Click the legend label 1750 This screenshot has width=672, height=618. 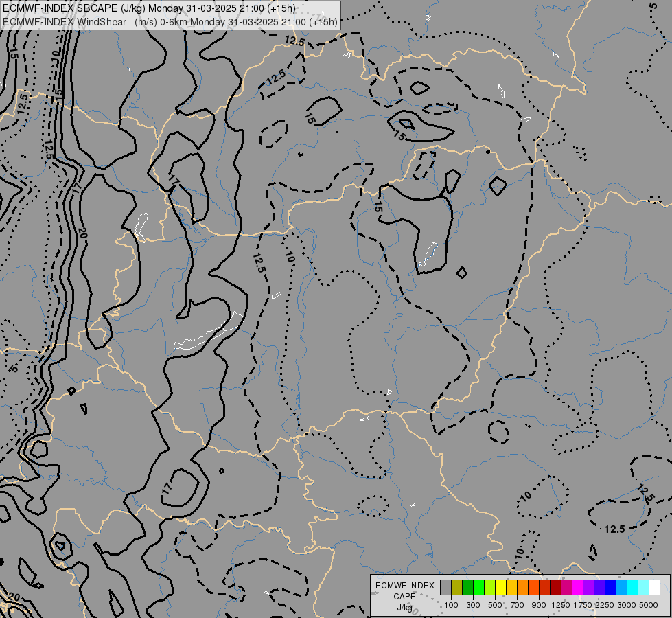click(583, 605)
